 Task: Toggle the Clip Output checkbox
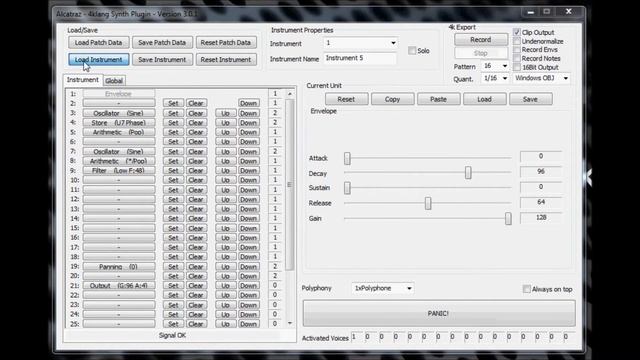[517, 32]
